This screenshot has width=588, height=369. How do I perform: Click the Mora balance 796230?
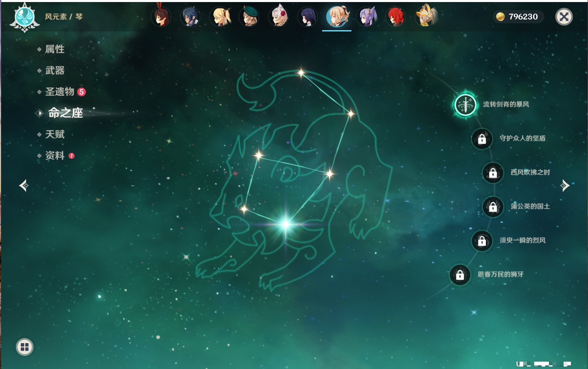coord(523,17)
